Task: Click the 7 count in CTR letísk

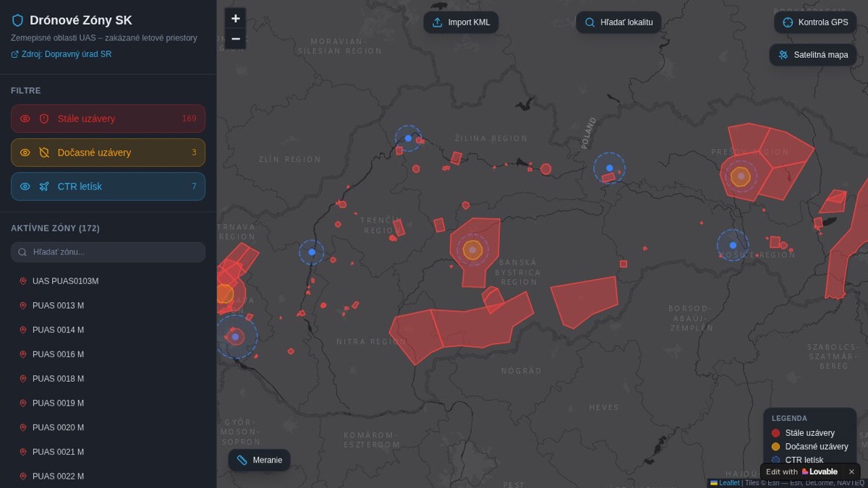Action: [x=194, y=187]
